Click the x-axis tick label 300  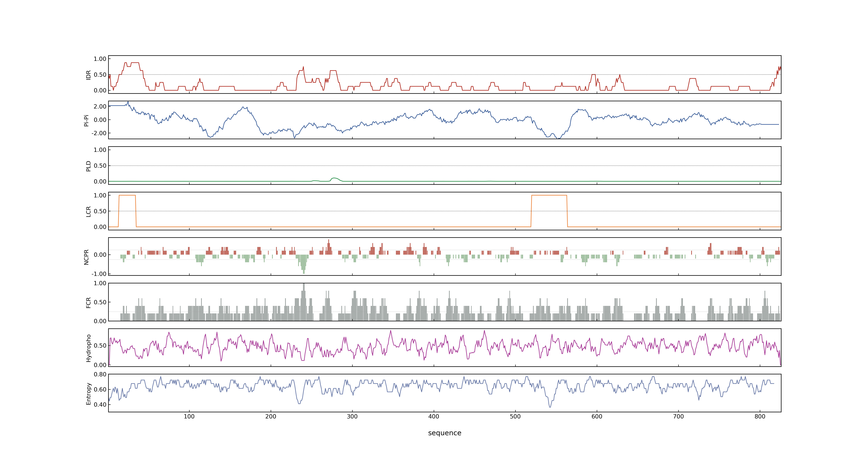click(352, 416)
